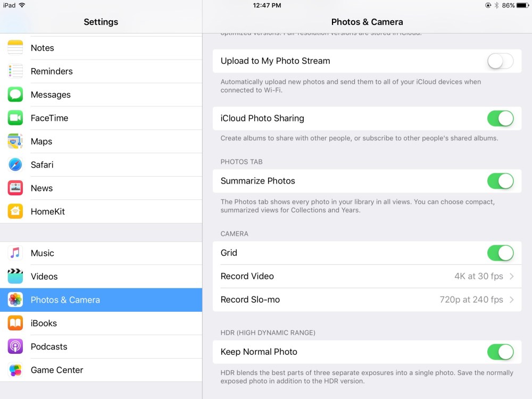Open the Maps settings row
The height and width of the screenshot is (399, 532).
(x=101, y=142)
